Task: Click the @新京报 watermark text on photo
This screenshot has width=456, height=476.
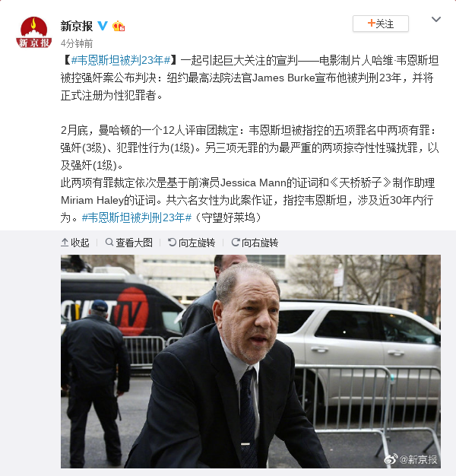Action: 418,459
